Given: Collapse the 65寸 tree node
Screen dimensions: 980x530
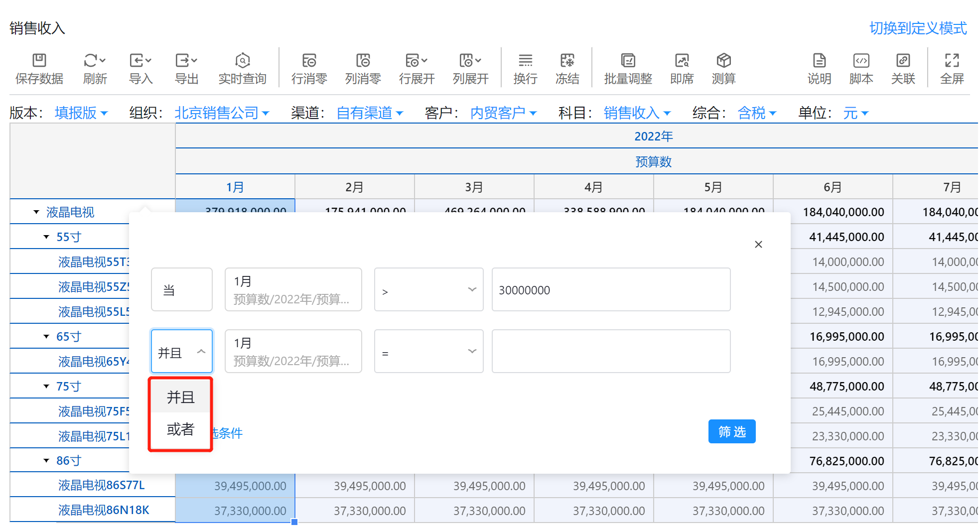Looking at the screenshot, I should pos(46,337).
